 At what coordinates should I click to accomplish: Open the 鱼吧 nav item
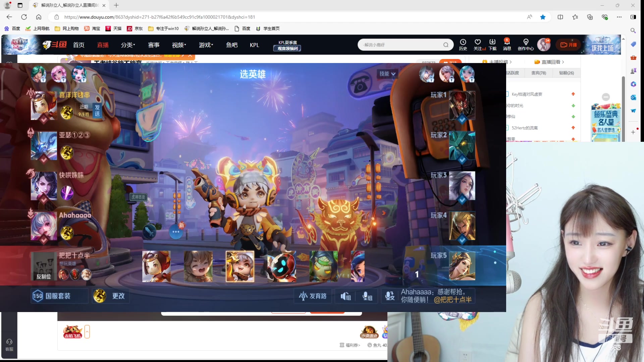point(232,45)
